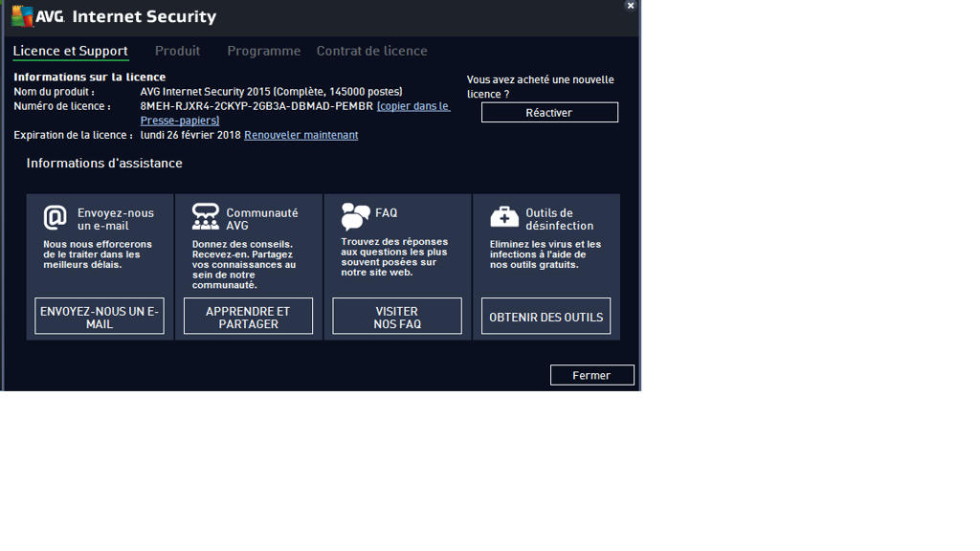The image size is (980, 551).
Task: Click 'Eliminez les virus et les infections' description
Action: point(545,254)
